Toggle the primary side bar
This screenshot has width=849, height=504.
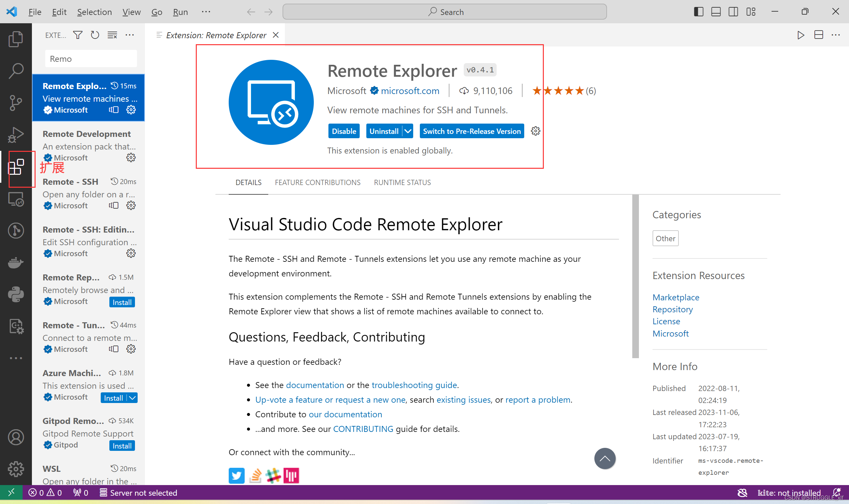coord(698,12)
